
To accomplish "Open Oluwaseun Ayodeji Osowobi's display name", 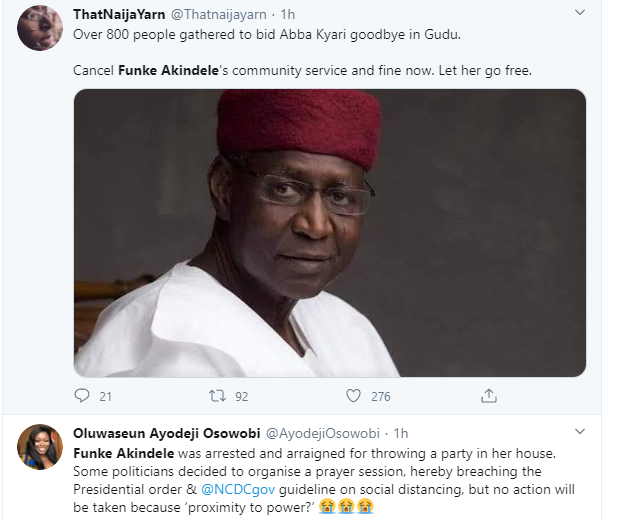I will point(165,433).
